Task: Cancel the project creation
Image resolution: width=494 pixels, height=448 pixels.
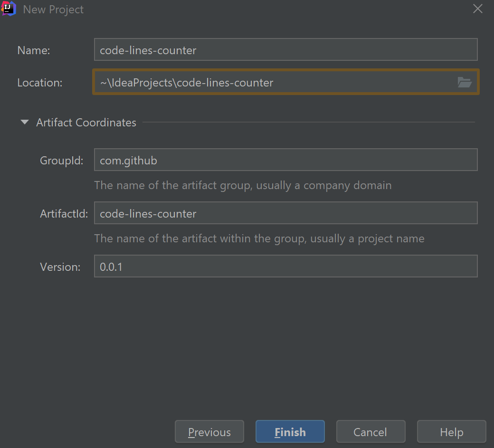Action: (x=370, y=432)
